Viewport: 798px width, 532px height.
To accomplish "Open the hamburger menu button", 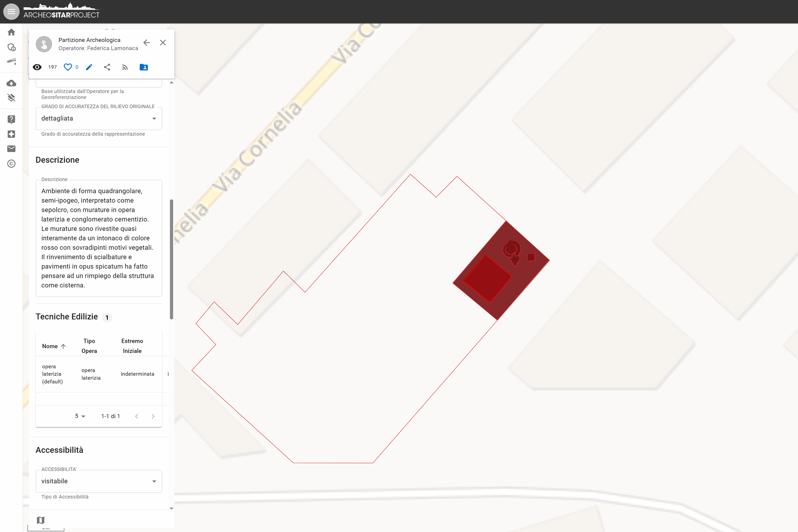I will [11, 11].
